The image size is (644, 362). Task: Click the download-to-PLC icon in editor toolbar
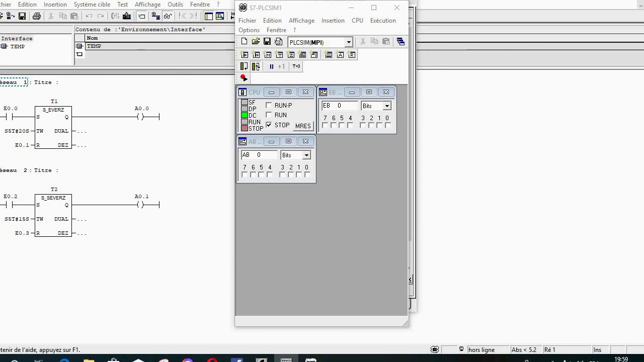(127, 16)
